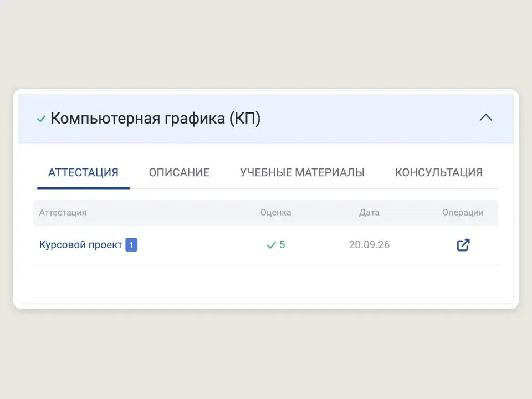The width and height of the screenshot is (532, 399).
Task: Click the Компьютерная графика (КП) heading
Action: [x=155, y=119]
